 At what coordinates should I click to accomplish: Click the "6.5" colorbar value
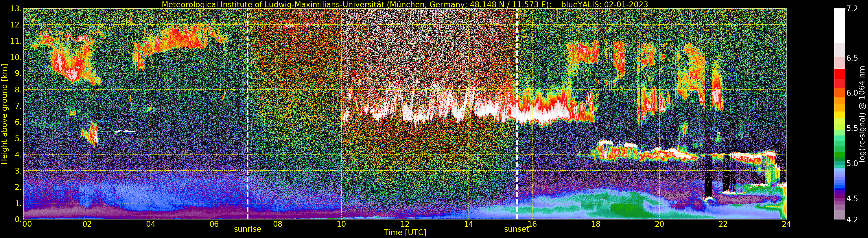852,58
